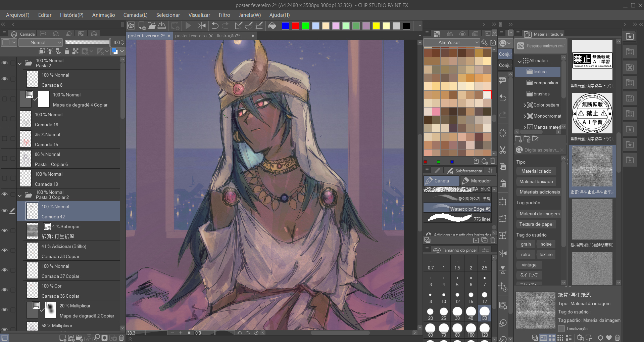Collapse the Pasta 2 folder
Viewport: 644px width, 342px height.
[x=20, y=63]
